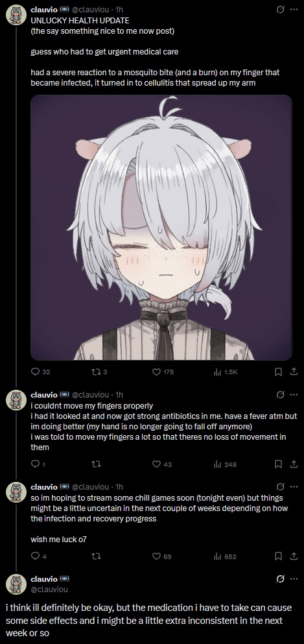Open more options on last tweet

click(294, 578)
